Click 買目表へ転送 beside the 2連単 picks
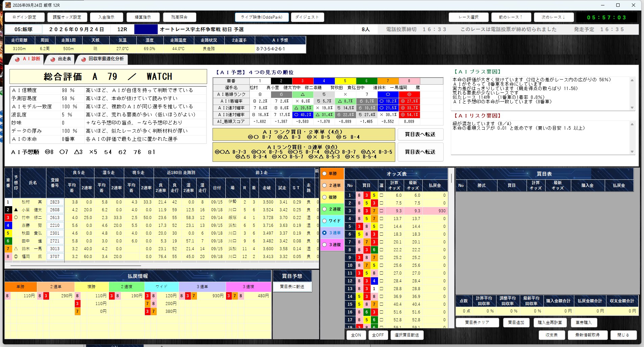644x347 pixels. click(420, 134)
